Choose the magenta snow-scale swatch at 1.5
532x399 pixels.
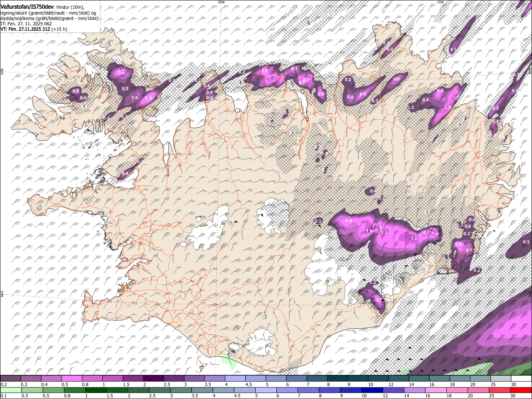tap(133, 379)
